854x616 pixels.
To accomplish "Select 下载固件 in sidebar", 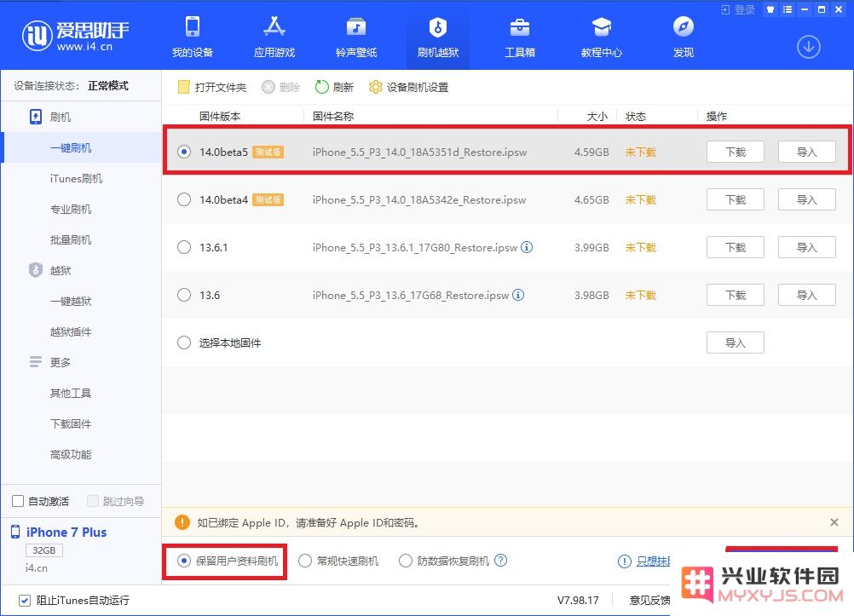I will click(71, 423).
